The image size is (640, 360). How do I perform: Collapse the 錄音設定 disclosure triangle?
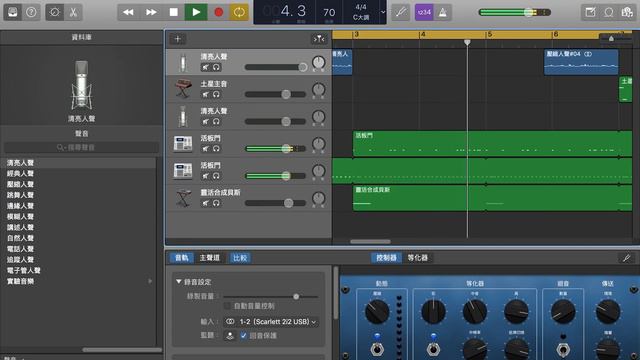point(178,282)
